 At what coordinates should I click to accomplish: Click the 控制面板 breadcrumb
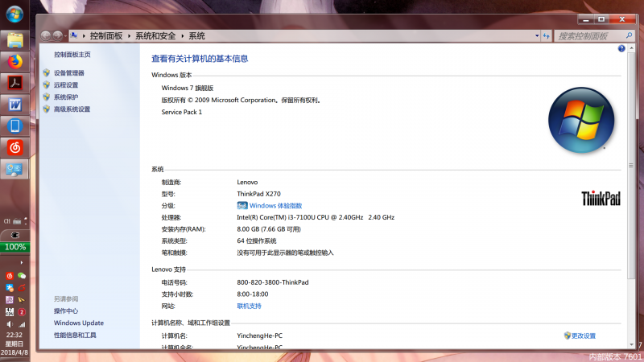coord(106,36)
